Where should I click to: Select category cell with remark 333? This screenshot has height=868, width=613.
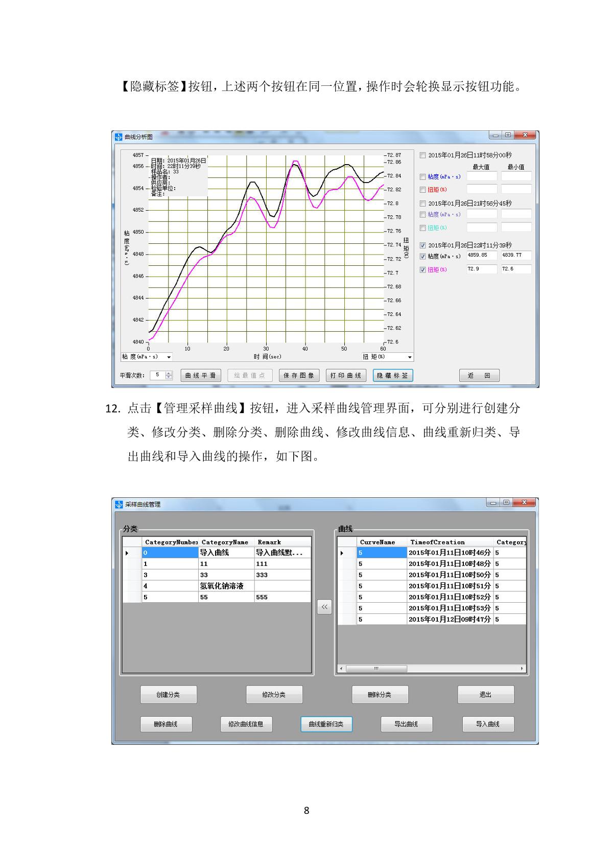point(282,575)
